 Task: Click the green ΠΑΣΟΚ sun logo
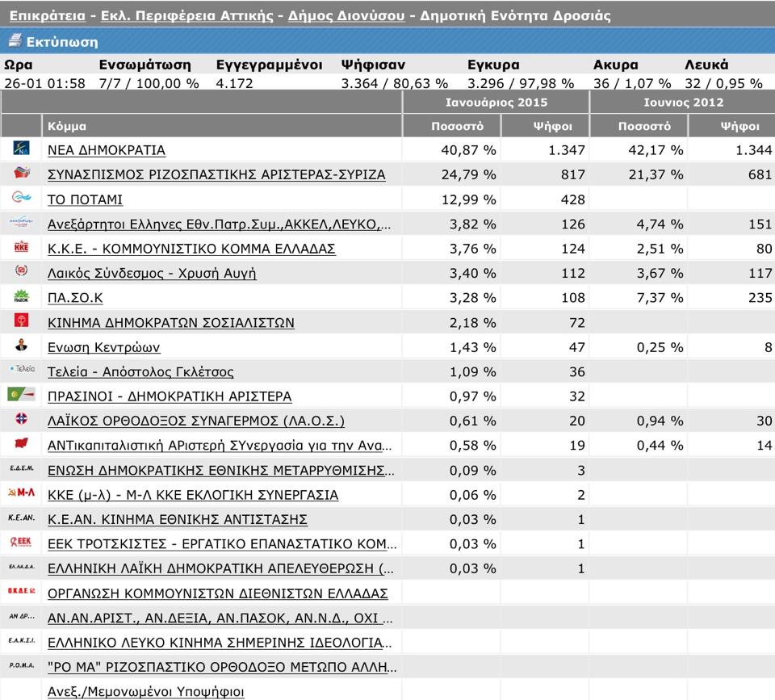click(21, 296)
